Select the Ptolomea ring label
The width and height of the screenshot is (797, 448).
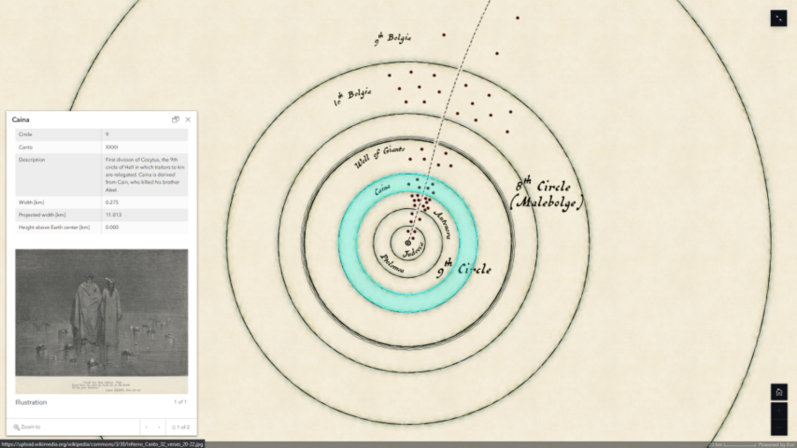click(x=393, y=264)
